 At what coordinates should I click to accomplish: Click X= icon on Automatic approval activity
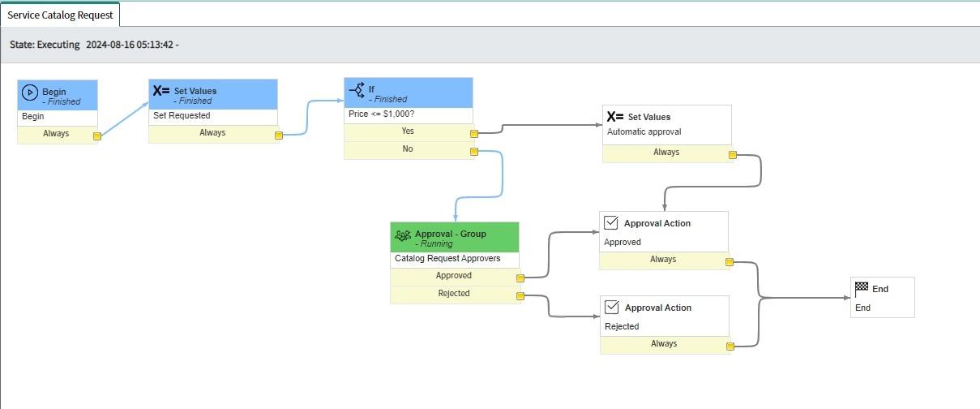pyautogui.click(x=615, y=116)
